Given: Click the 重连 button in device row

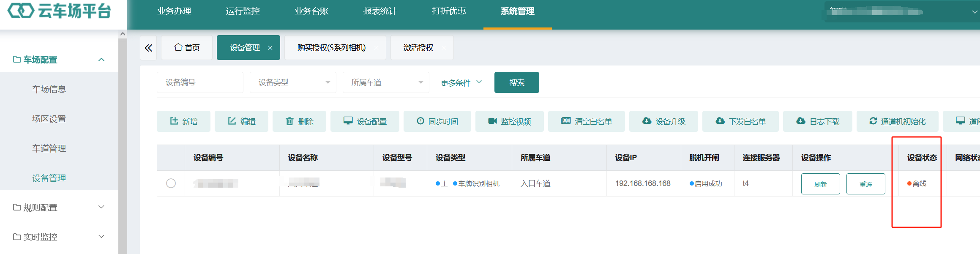Looking at the screenshot, I should 865,184.
